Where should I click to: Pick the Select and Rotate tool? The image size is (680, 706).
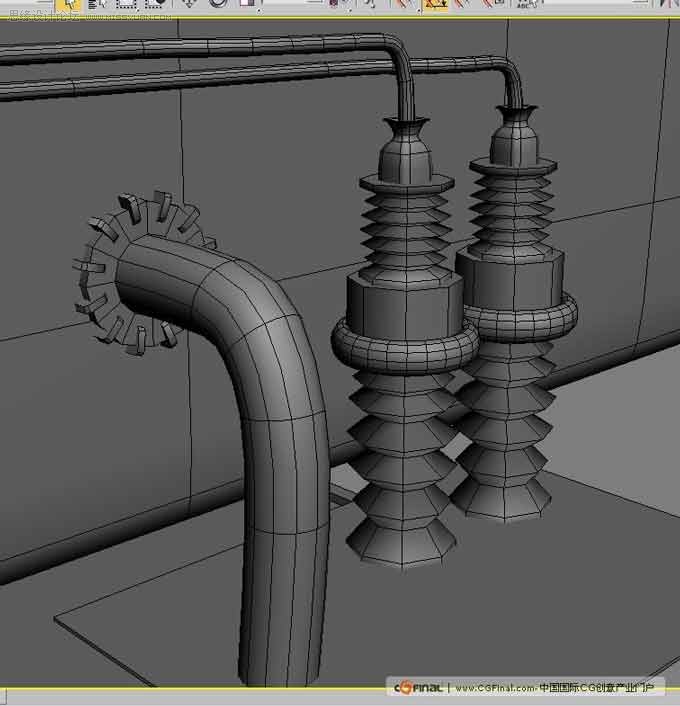218,4
